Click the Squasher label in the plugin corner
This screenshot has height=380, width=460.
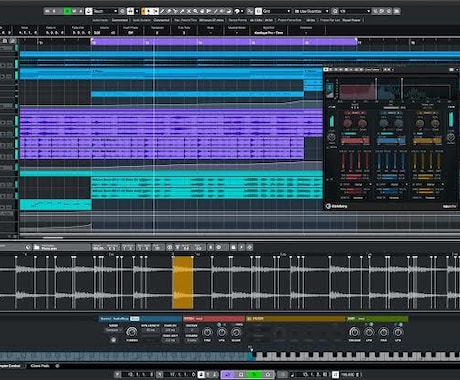click(449, 206)
